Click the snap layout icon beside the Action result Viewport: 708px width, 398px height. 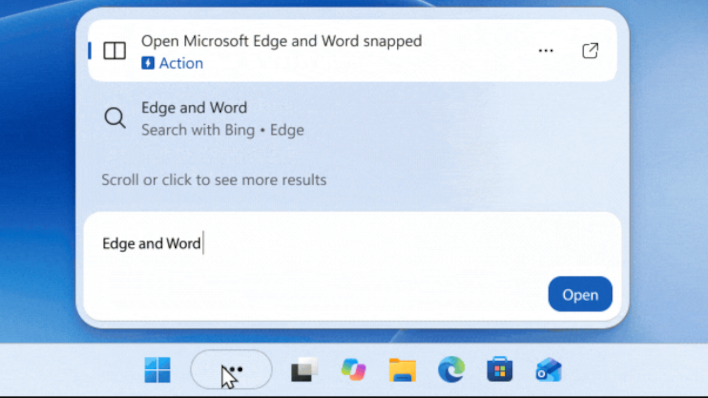tap(115, 51)
